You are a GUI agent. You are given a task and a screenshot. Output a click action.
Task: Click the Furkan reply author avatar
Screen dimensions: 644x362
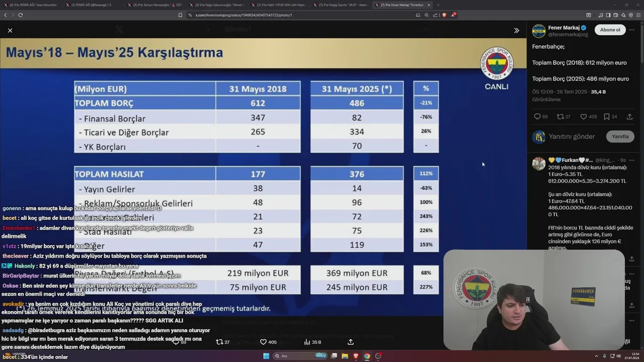(539, 163)
